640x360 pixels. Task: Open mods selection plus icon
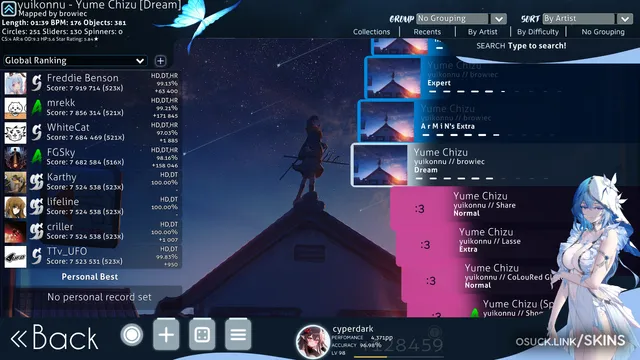coord(166,335)
